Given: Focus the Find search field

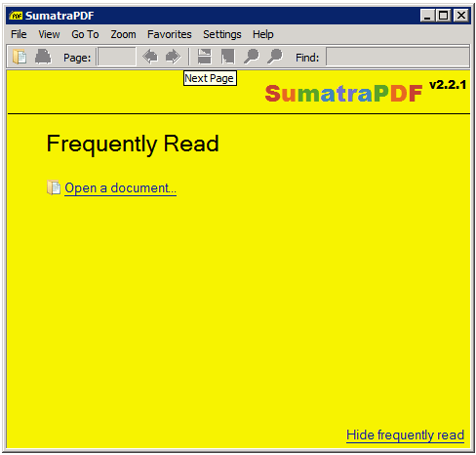Looking at the screenshot, I should coord(398,57).
